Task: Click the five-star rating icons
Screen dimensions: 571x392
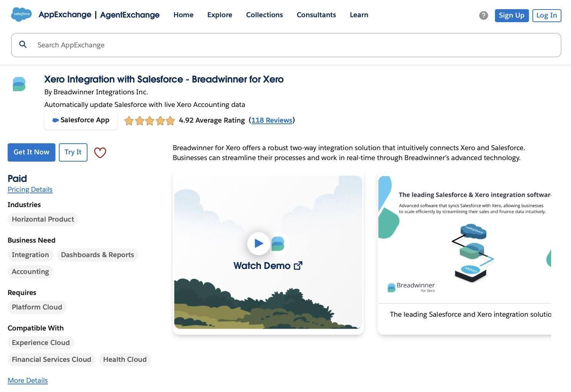Action: (x=149, y=121)
